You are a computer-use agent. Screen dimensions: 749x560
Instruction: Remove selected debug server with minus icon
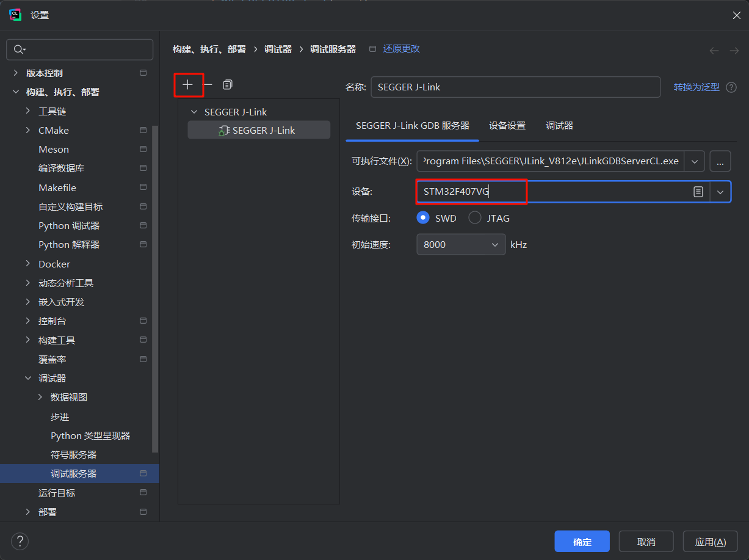(x=208, y=85)
